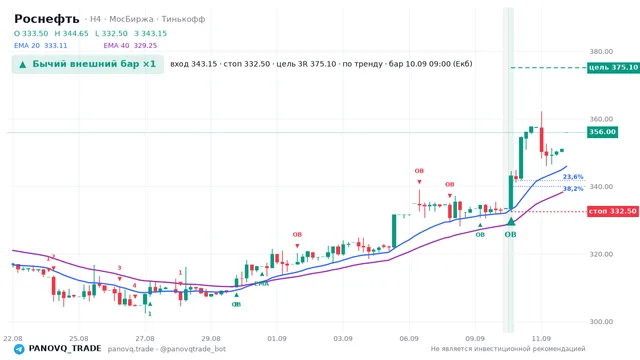Click the 380.00 price axis label
Viewport: 640px width, 360px height.
601,51
